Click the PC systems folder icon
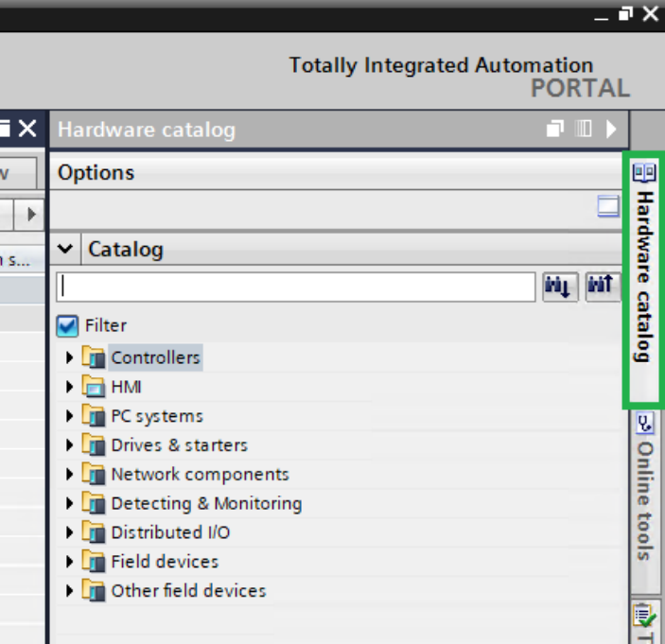Screen dimensions: 665x644 (93, 415)
